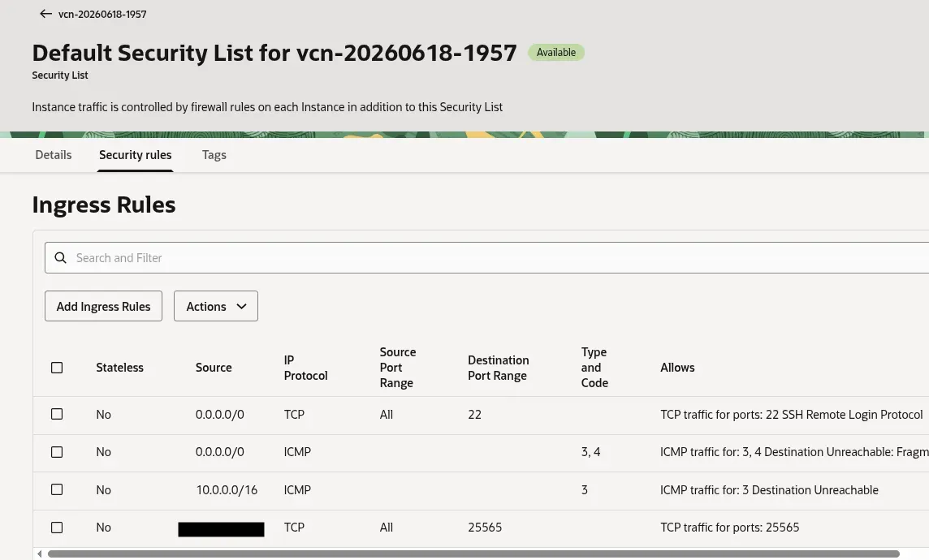Select the Security rules tab
Screen dimensions: 929x560
pos(135,154)
